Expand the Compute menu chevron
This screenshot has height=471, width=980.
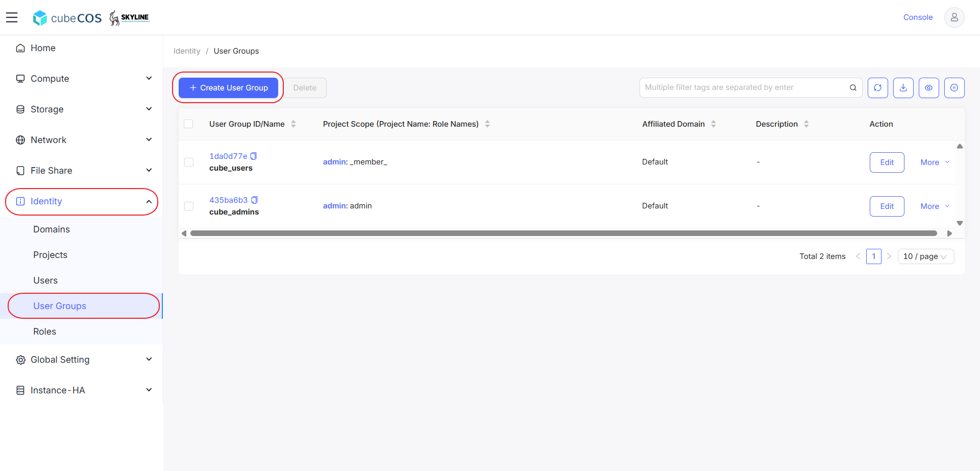tap(149, 78)
